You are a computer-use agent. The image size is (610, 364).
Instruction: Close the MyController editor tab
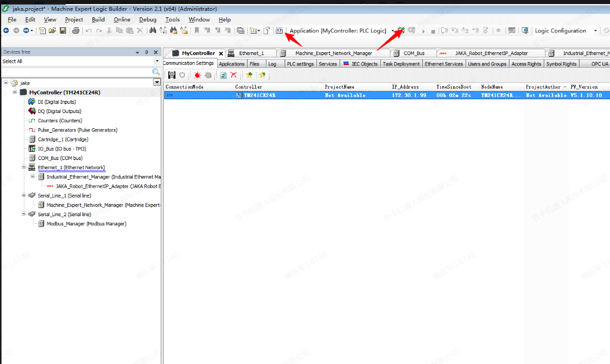pyautogui.click(x=221, y=53)
